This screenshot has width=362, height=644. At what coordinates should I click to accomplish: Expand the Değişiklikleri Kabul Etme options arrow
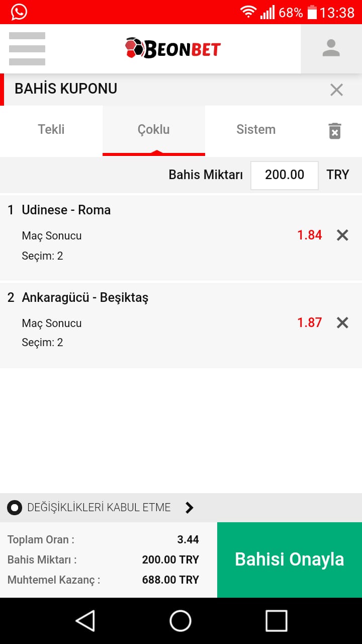(189, 508)
